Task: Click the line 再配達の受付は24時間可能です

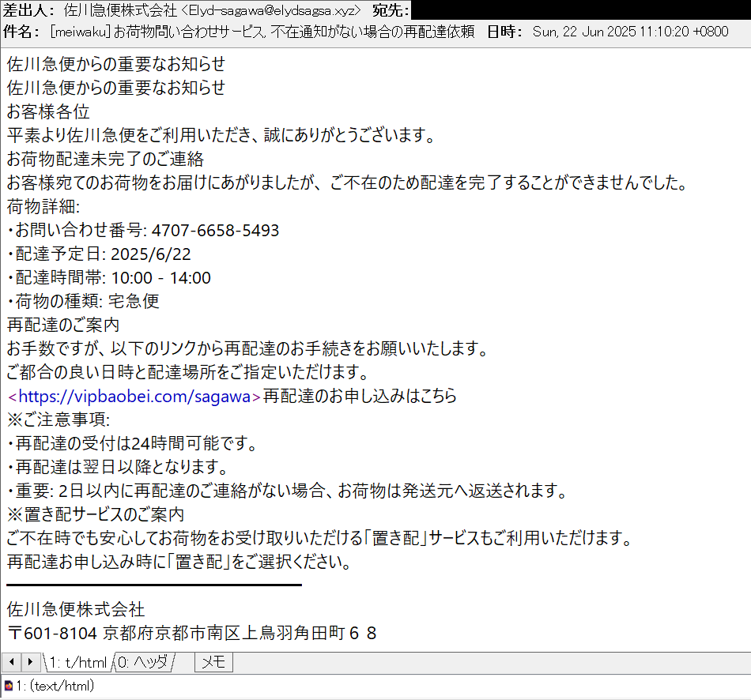Action: (132, 443)
